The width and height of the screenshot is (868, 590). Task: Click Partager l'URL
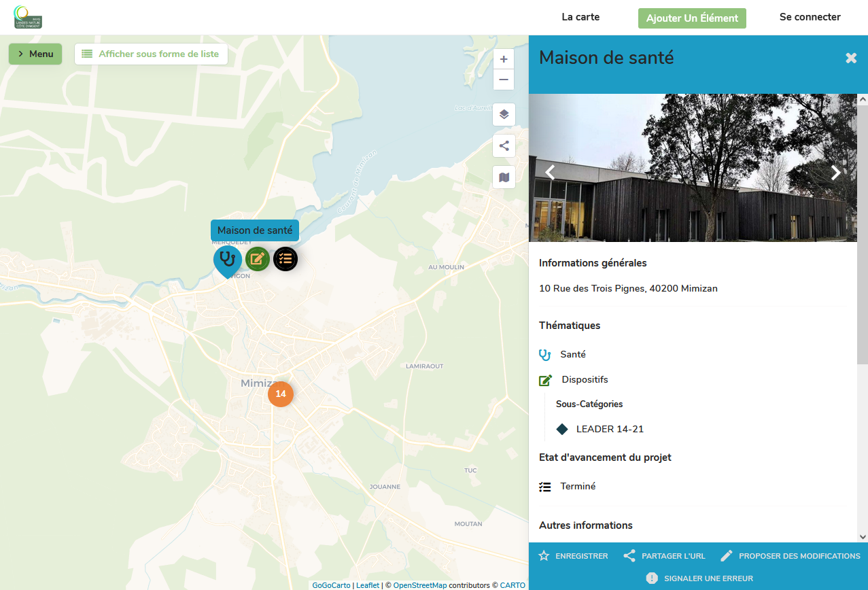665,556
